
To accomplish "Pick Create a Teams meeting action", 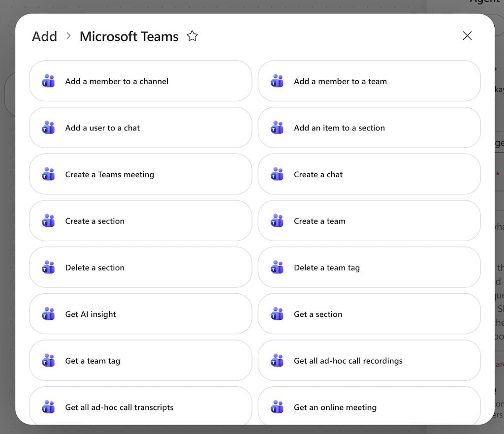I will [x=141, y=174].
